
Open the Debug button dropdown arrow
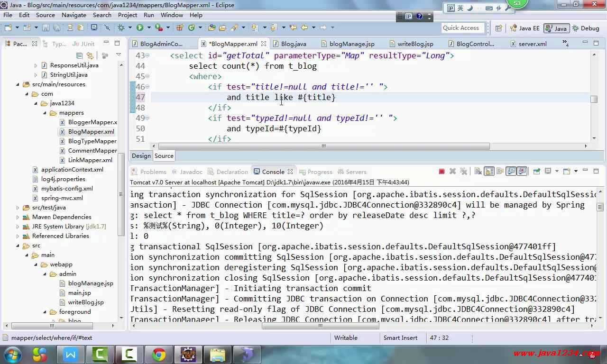click(130, 27)
